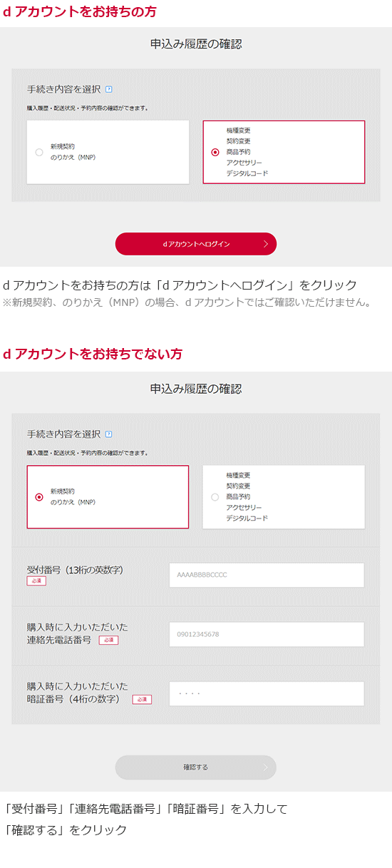392x868 pixels.
Task: Open help icon beside lower 手続き内容を選択
Action: pos(108,434)
